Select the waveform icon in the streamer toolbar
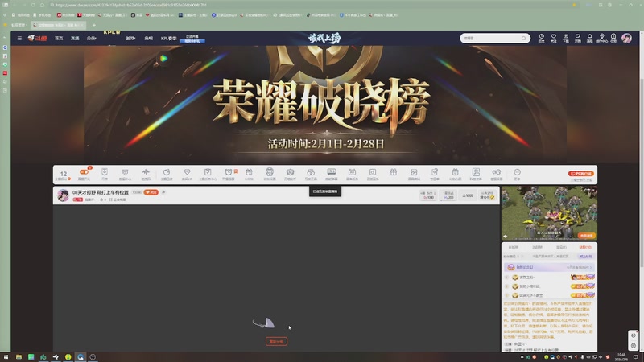 [146, 174]
